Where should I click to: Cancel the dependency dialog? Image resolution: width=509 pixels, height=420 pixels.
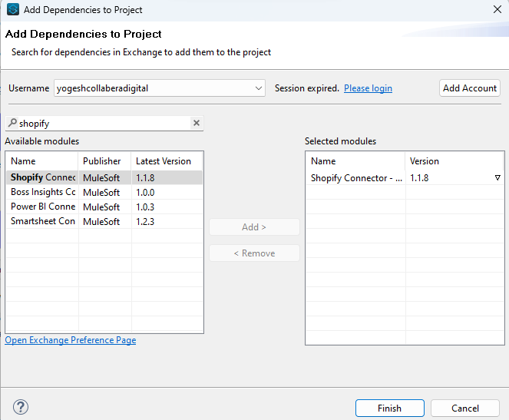[x=465, y=408]
